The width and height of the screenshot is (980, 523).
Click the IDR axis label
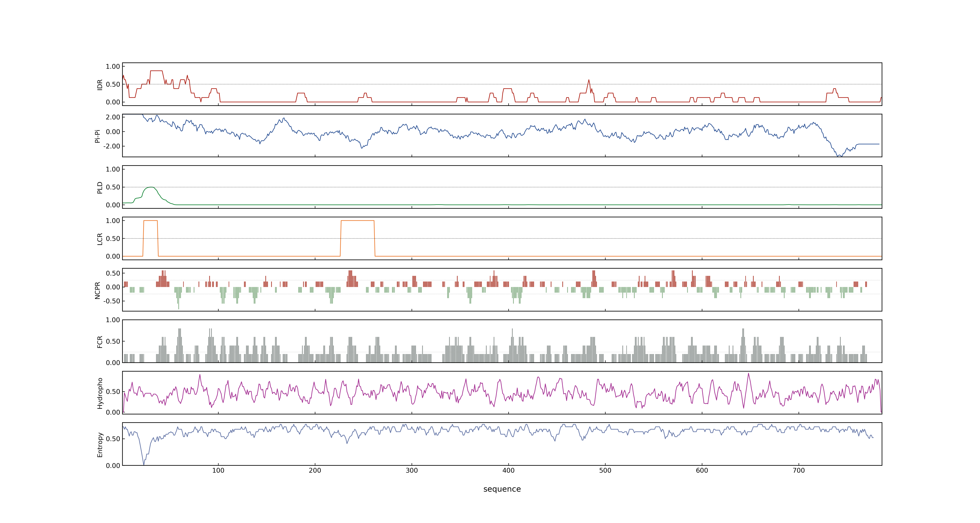pos(100,85)
